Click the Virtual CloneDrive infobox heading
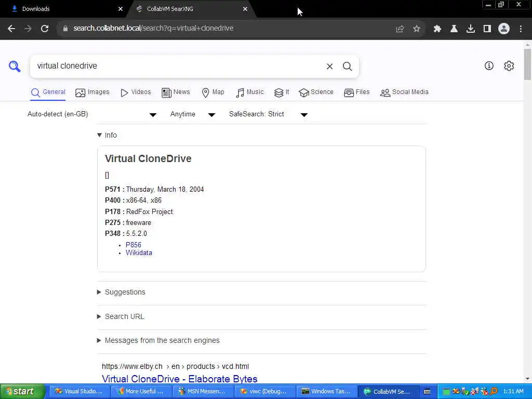532x399 pixels. pyautogui.click(x=148, y=159)
